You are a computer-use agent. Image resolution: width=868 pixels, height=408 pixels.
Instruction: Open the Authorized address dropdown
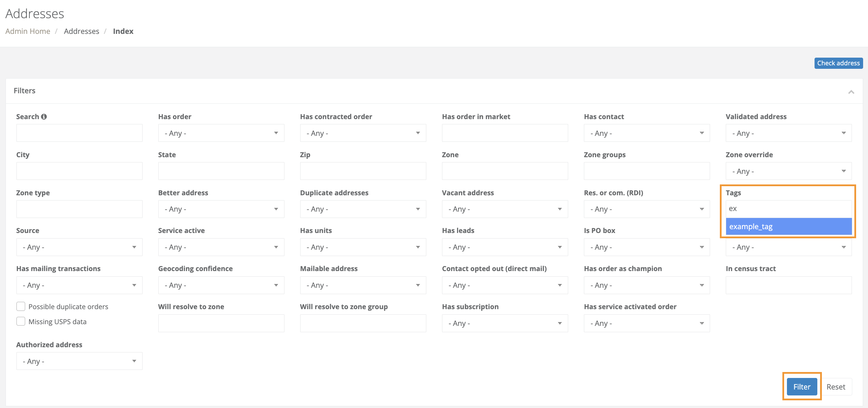[79, 361]
